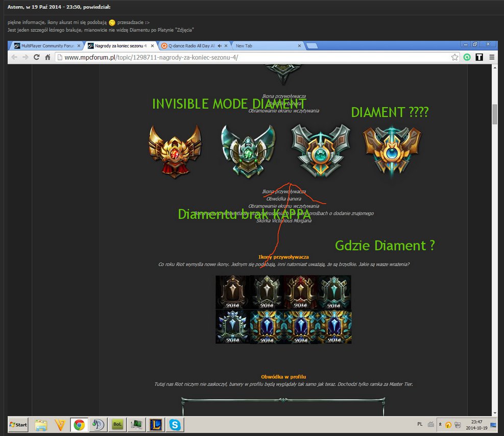Open the BoL application in taskbar
504x436 pixels.
(117, 425)
